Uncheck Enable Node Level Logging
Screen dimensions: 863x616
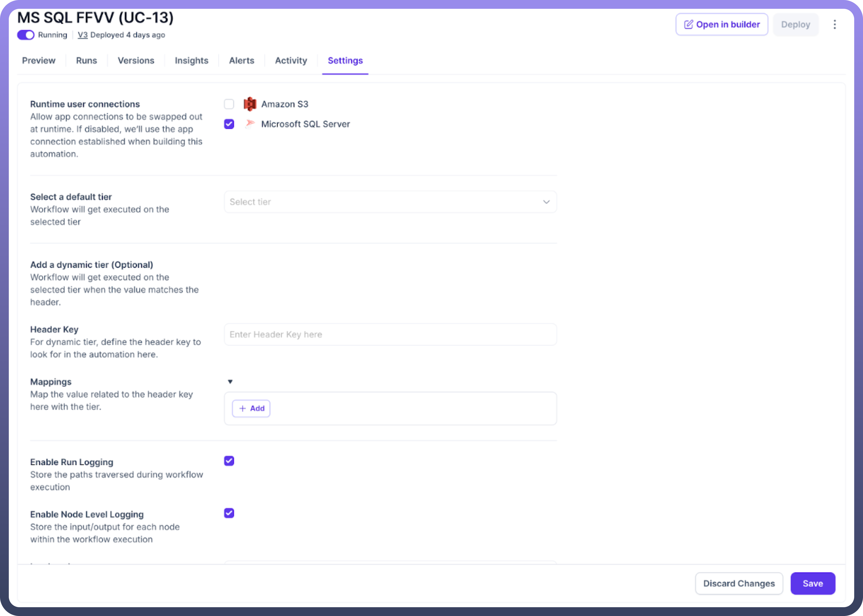pyautogui.click(x=229, y=513)
